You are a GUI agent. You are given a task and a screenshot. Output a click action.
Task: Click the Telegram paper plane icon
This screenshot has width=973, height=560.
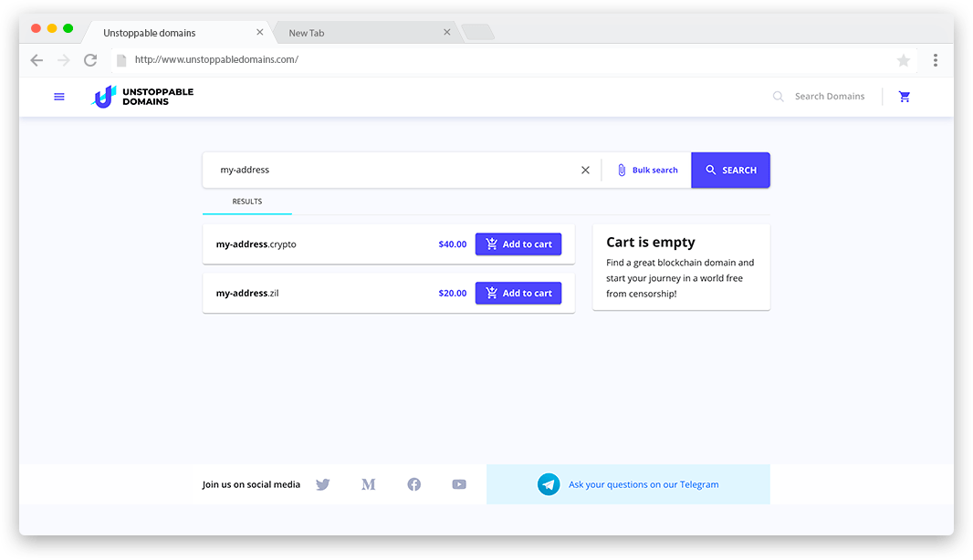(x=549, y=484)
